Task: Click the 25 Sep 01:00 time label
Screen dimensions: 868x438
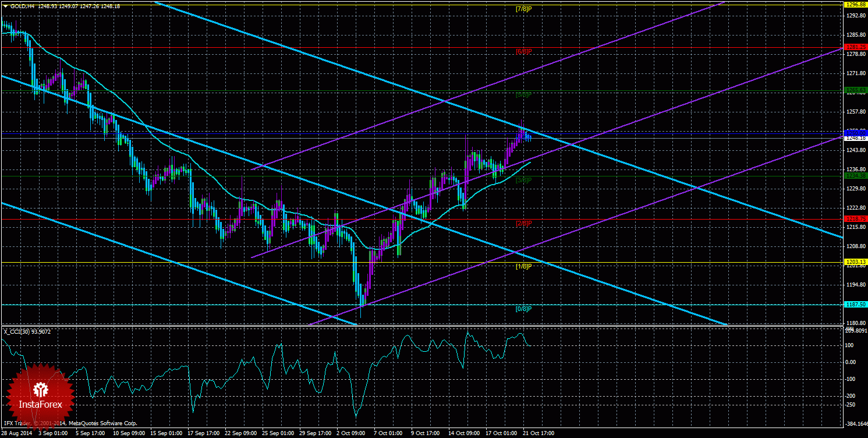Action: coord(279,433)
